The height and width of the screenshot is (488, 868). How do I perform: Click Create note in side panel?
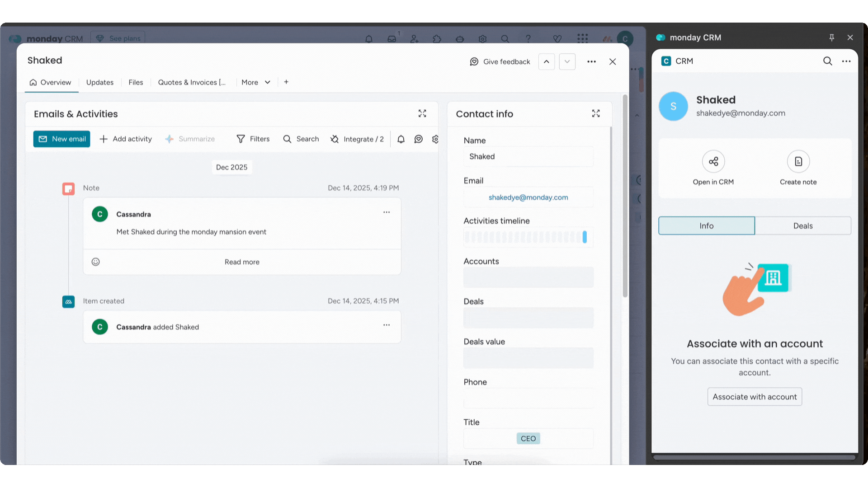tap(798, 168)
